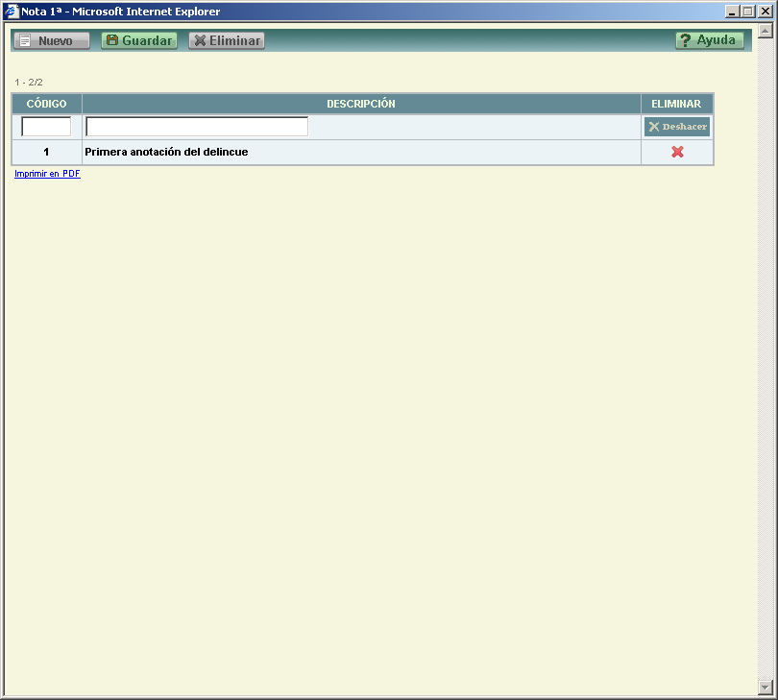Click inside the CÓDIGO input field

point(46,126)
